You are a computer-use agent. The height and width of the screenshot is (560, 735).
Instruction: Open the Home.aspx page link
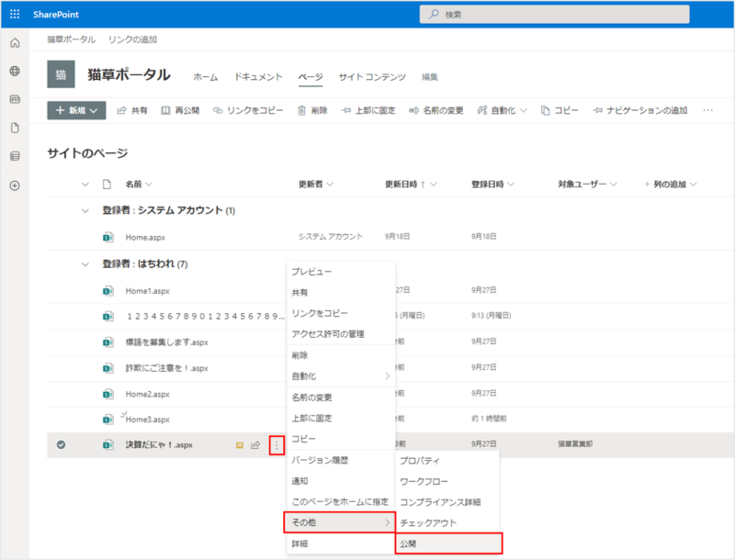(x=146, y=237)
